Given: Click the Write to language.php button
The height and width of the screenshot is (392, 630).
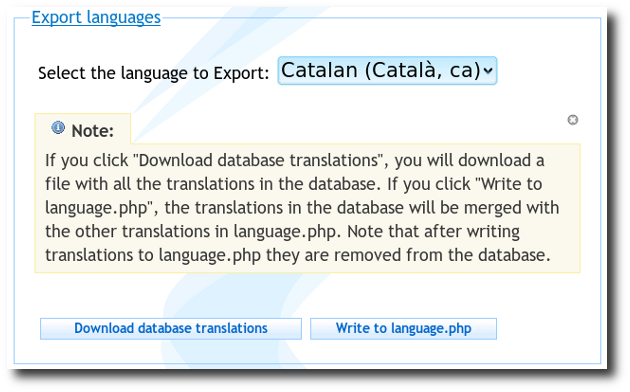Looking at the screenshot, I should point(403,329).
